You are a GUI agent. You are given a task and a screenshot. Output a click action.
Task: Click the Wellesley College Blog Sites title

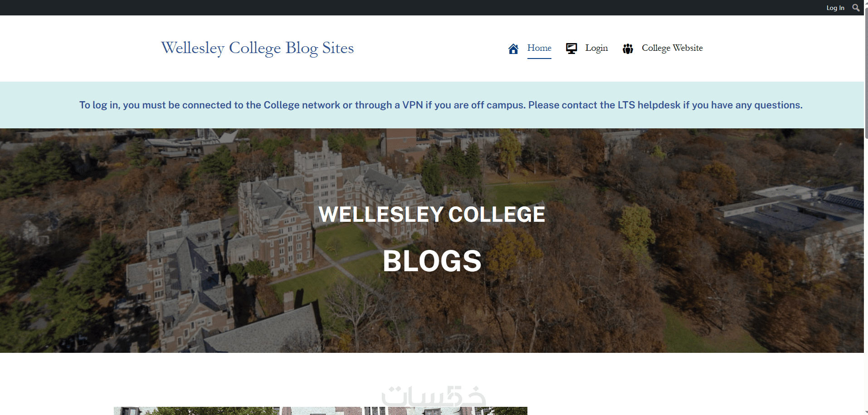(x=257, y=48)
